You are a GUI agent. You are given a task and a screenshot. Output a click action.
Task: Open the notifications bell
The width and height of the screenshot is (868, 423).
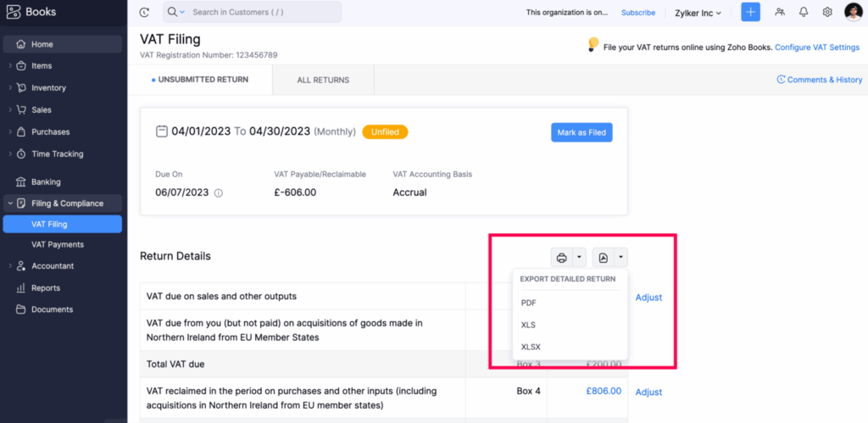(x=803, y=12)
